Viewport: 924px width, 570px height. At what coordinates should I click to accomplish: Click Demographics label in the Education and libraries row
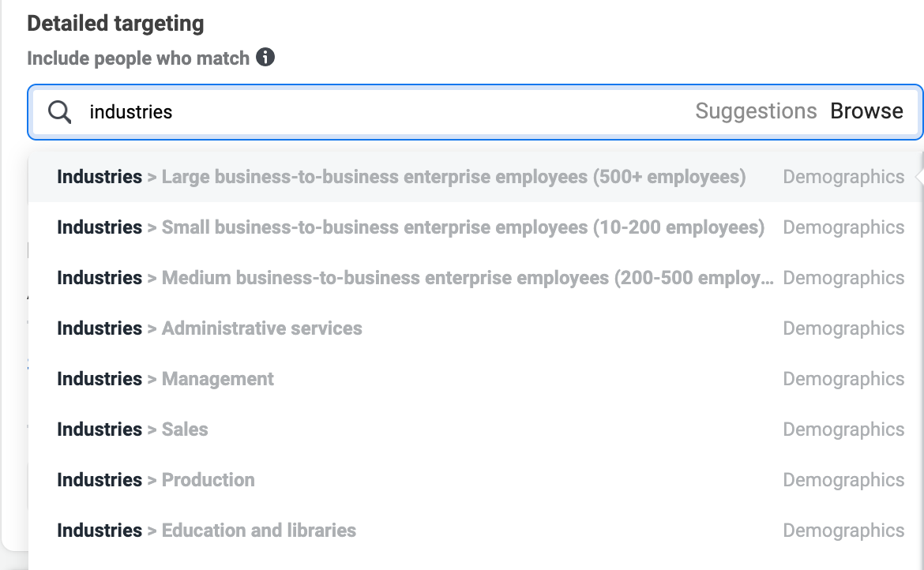pos(843,531)
